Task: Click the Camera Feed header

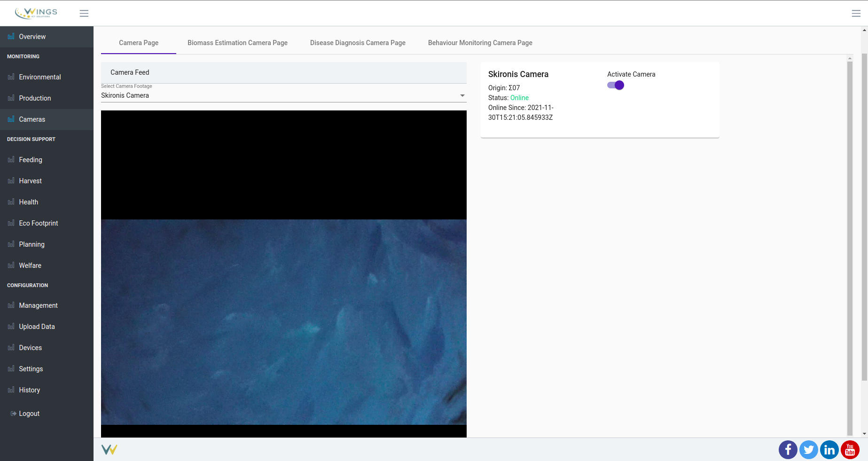Action: [284, 72]
